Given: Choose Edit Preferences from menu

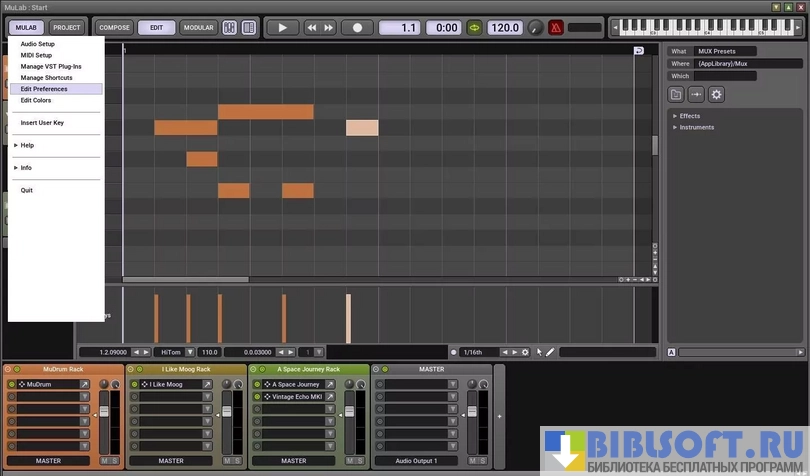Looking at the screenshot, I should (44, 89).
